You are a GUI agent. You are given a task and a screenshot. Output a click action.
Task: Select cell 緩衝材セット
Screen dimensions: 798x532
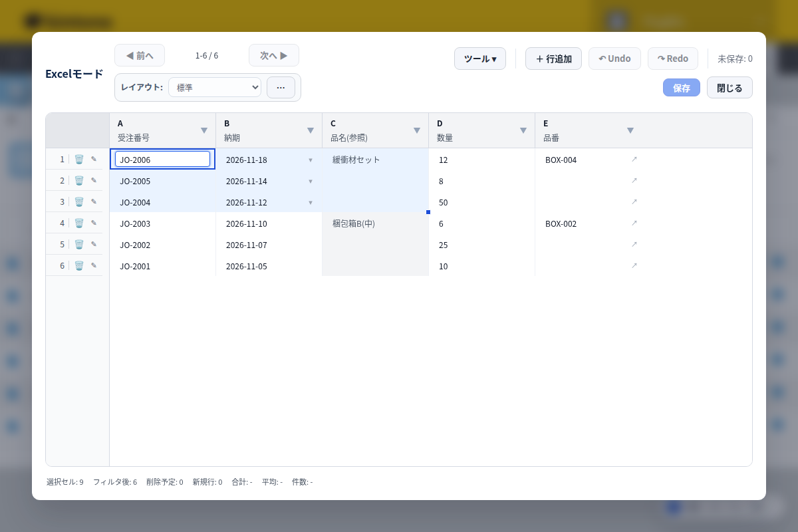point(376,159)
